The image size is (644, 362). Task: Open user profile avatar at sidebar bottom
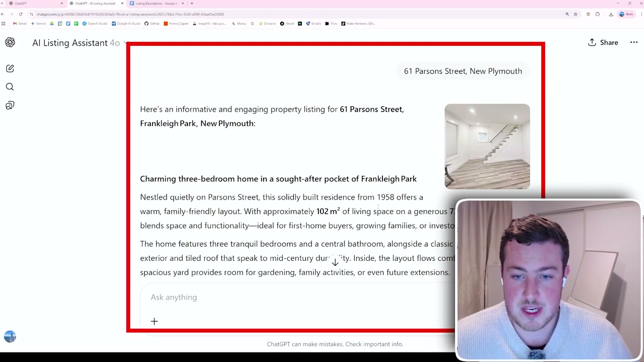coord(10,336)
